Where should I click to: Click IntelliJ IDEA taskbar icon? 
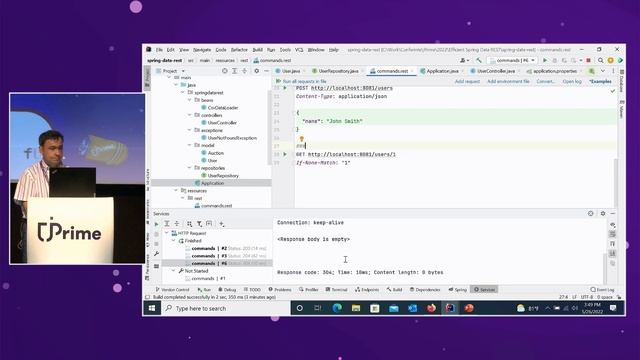450,308
